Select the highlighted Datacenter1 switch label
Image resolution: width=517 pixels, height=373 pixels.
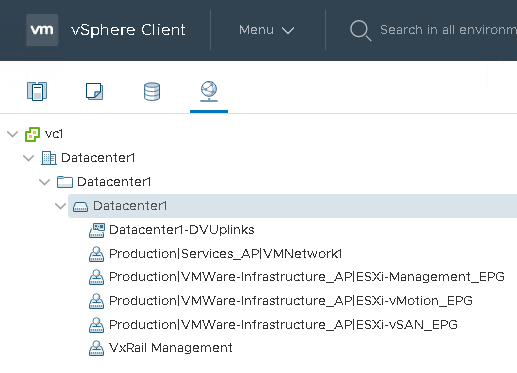[130, 206]
